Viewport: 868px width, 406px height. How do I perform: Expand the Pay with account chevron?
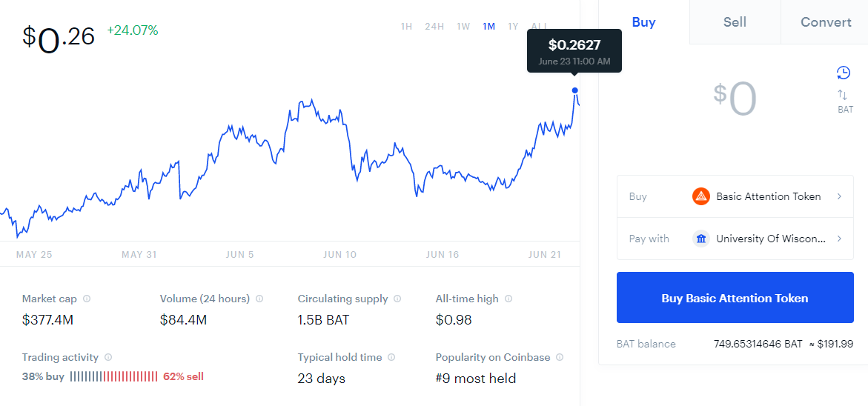tap(839, 239)
